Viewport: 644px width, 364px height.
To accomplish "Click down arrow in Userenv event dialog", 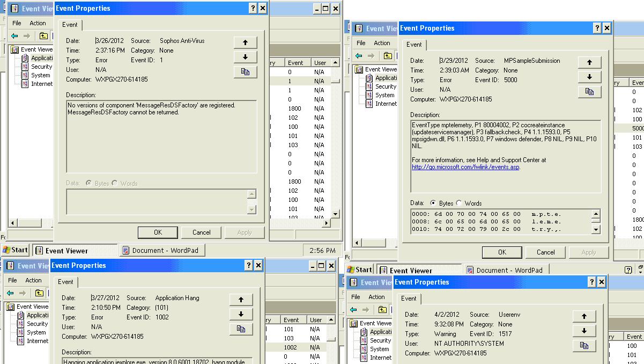I will tap(584, 331).
